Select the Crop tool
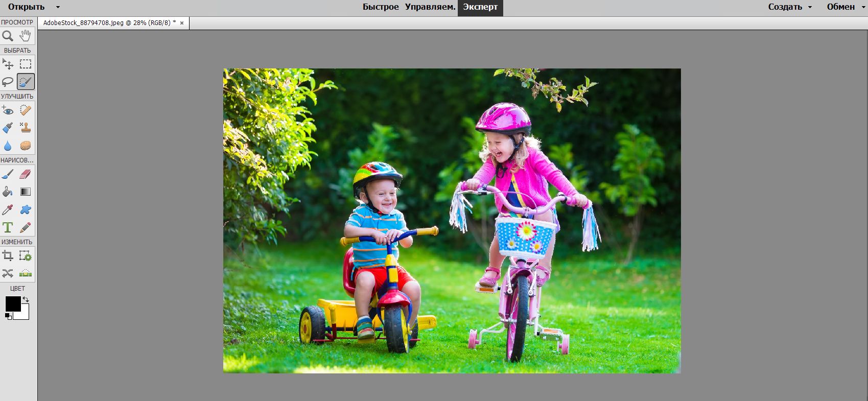868x401 pixels. [x=8, y=256]
